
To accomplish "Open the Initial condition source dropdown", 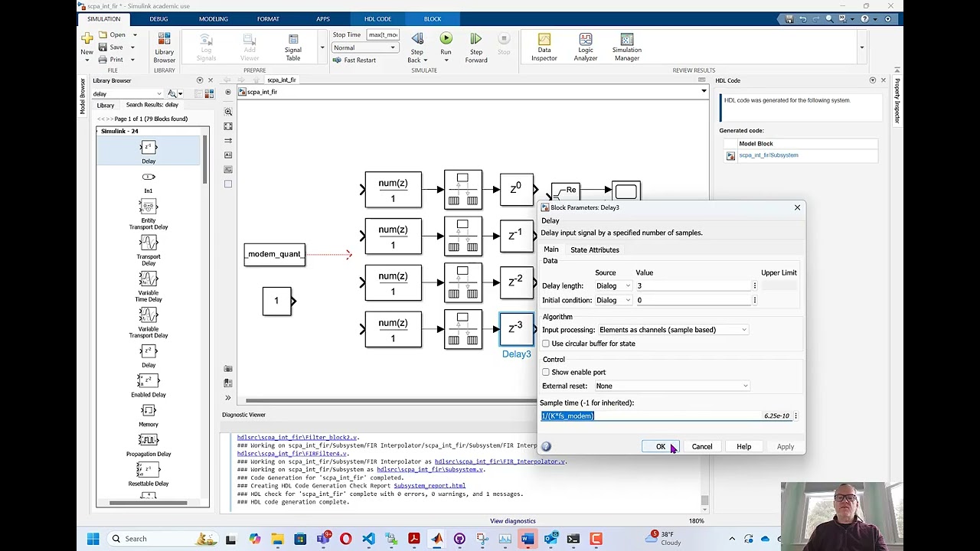I will (613, 300).
